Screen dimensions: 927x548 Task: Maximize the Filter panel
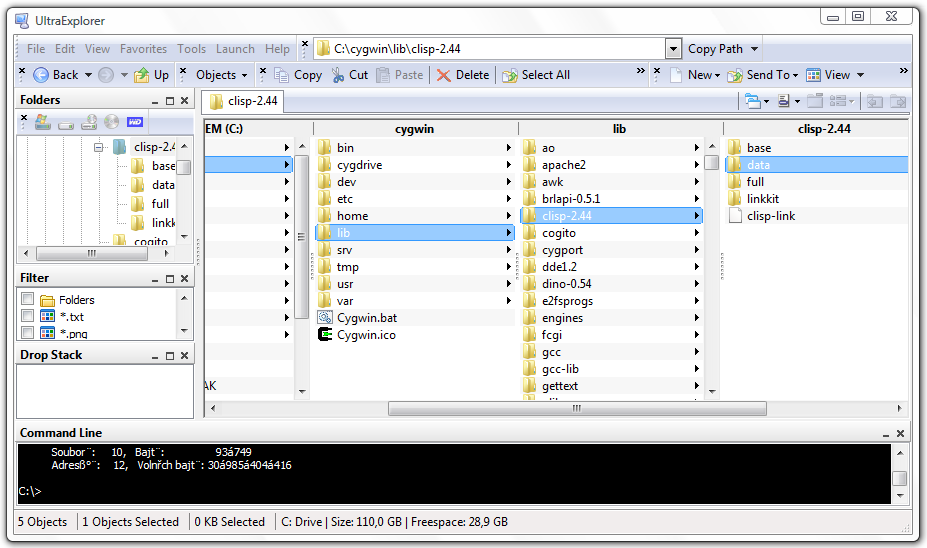(170, 278)
